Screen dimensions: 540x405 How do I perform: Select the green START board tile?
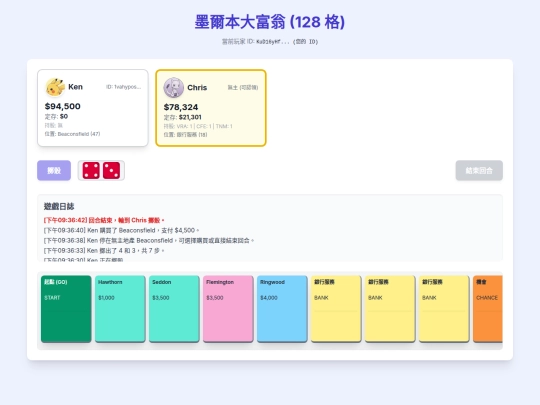point(66,309)
